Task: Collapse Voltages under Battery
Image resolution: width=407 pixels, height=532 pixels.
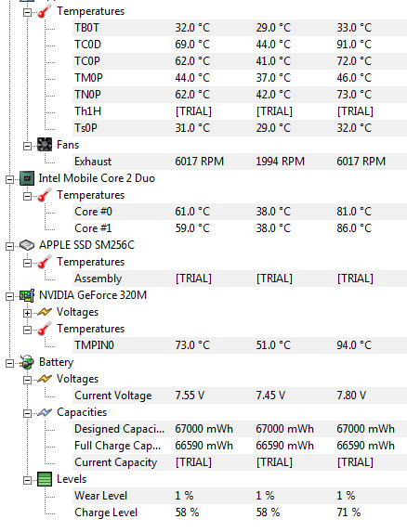Action: coord(27,380)
